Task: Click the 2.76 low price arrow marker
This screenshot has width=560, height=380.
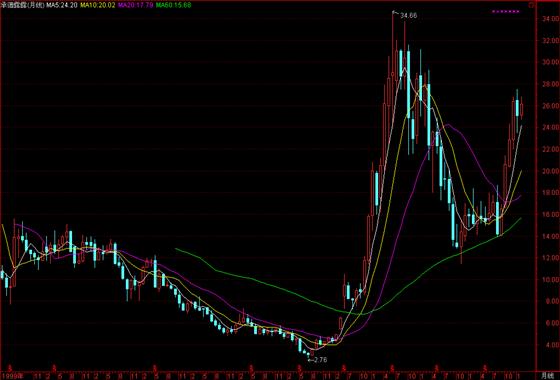Action: [317, 360]
